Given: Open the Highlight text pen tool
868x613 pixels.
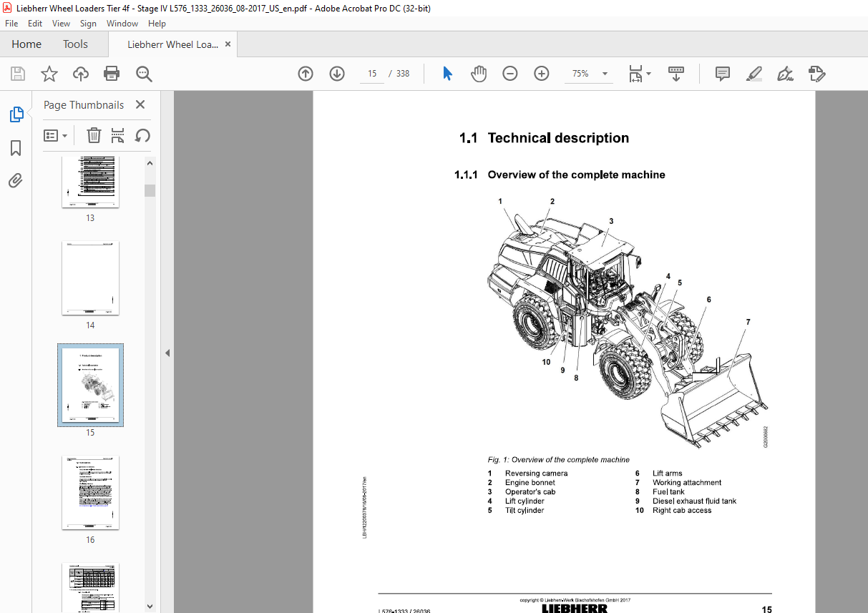Looking at the screenshot, I should [x=754, y=74].
